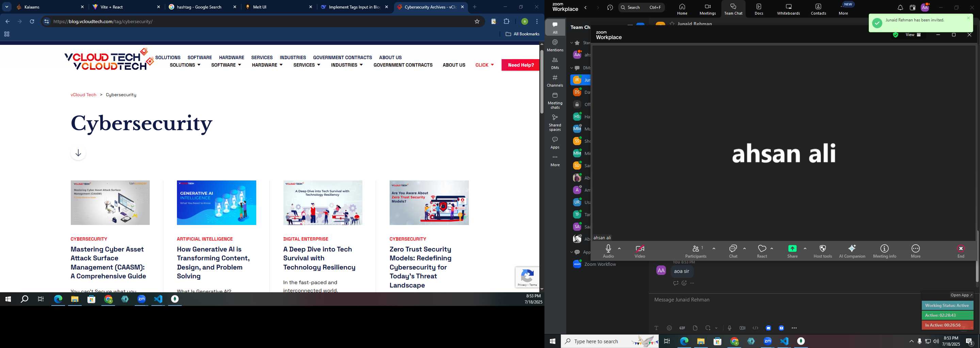980x348 pixels.
Task: Click the green Share screen button
Action: pos(793,249)
